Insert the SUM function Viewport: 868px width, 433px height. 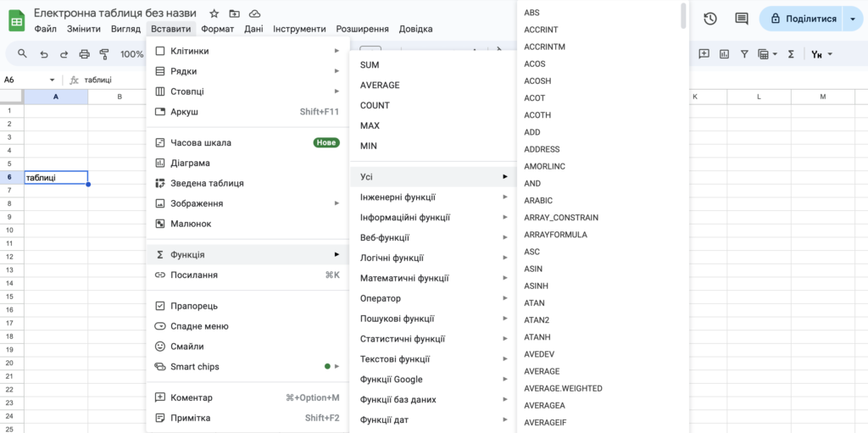coord(433,64)
